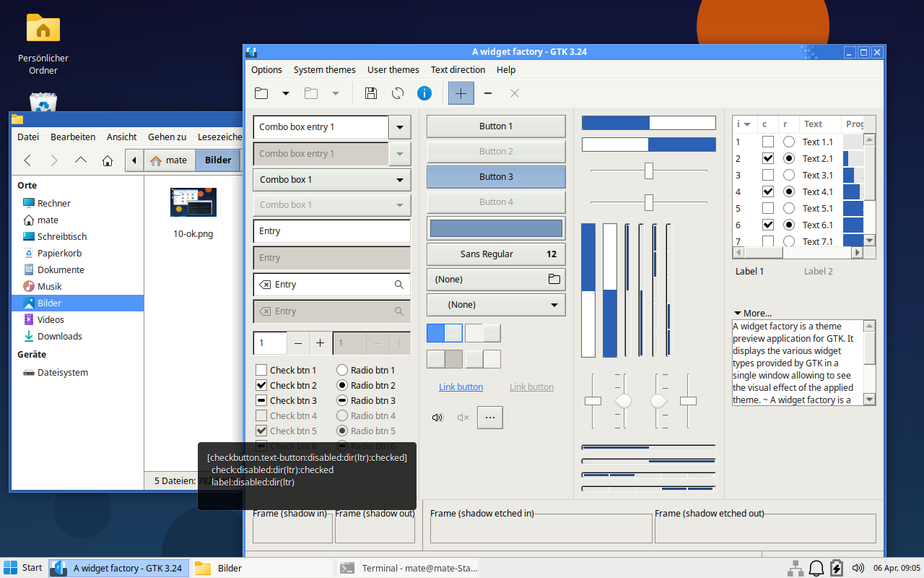Open dropdown arrow beside new folder icon

[x=286, y=93]
